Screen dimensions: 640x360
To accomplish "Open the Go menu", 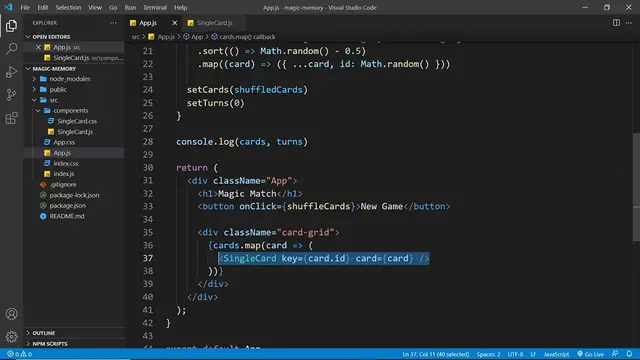I will pos(113,7).
